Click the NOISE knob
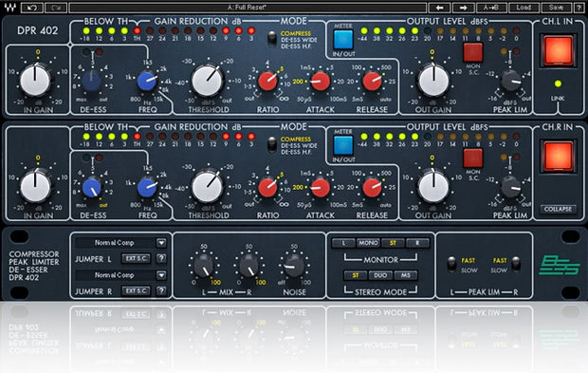Image resolution: width=588 pixels, height=373 pixels. [x=294, y=266]
